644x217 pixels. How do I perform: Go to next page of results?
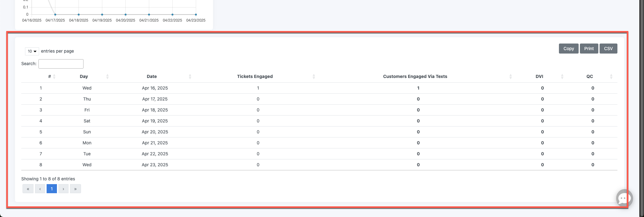pos(63,189)
